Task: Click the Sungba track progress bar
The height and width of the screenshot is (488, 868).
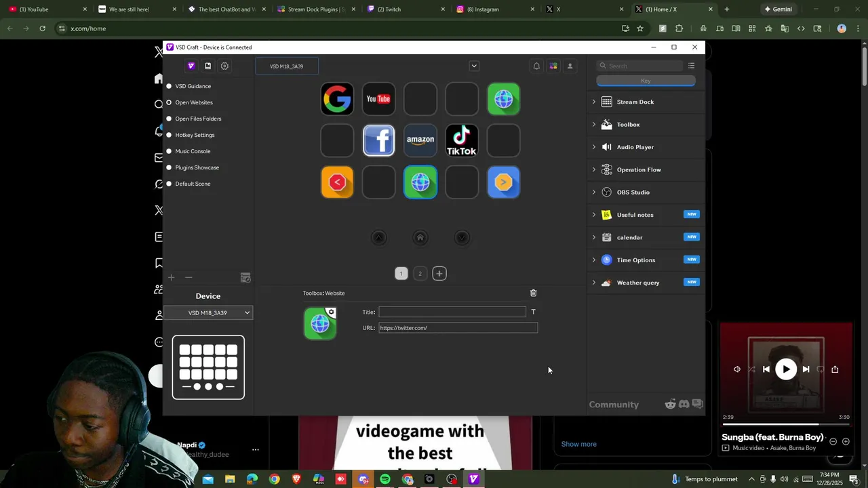Action: click(x=786, y=424)
